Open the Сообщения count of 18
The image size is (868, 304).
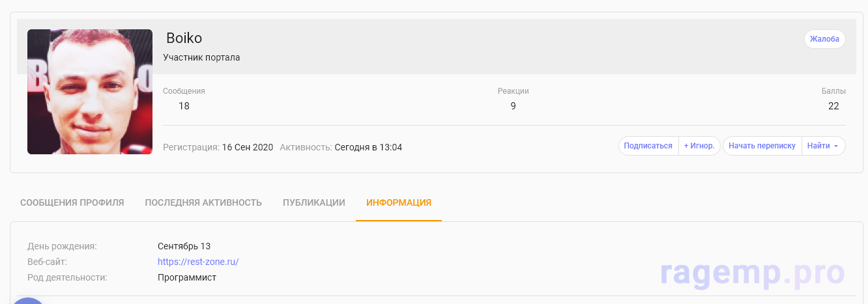click(x=184, y=106)
